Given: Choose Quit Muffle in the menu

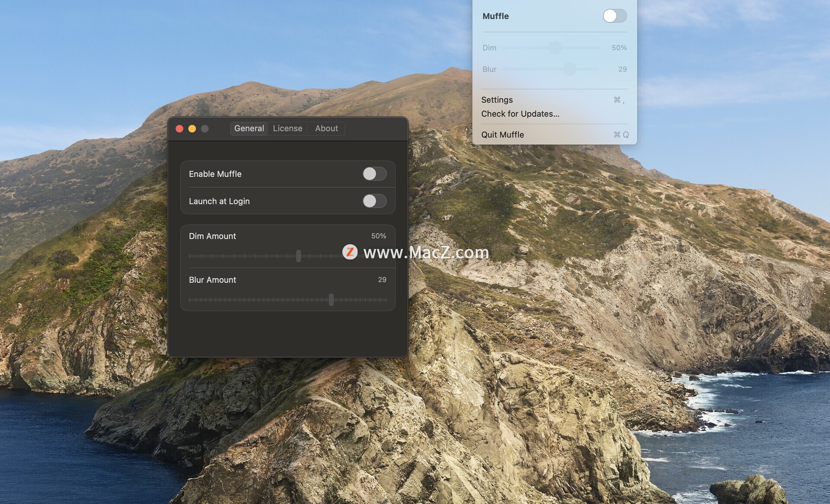Looking at the screenshot, I should click(x=502, y=135).
